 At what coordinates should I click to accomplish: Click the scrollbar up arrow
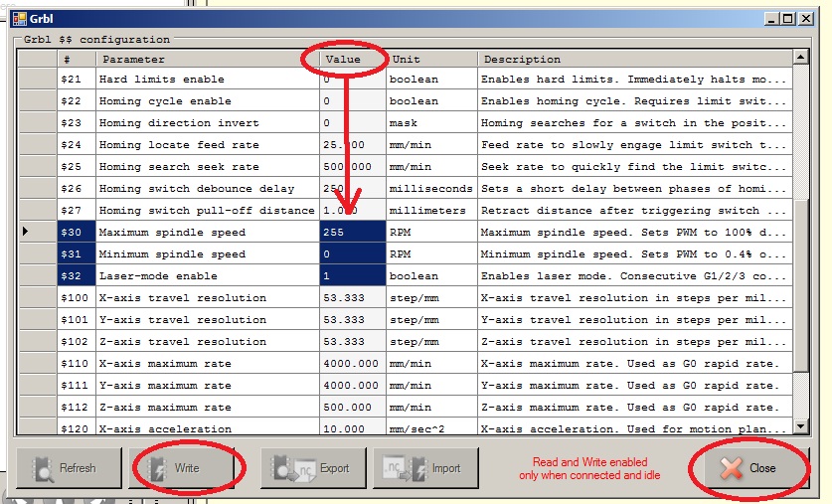click(800, 57)
